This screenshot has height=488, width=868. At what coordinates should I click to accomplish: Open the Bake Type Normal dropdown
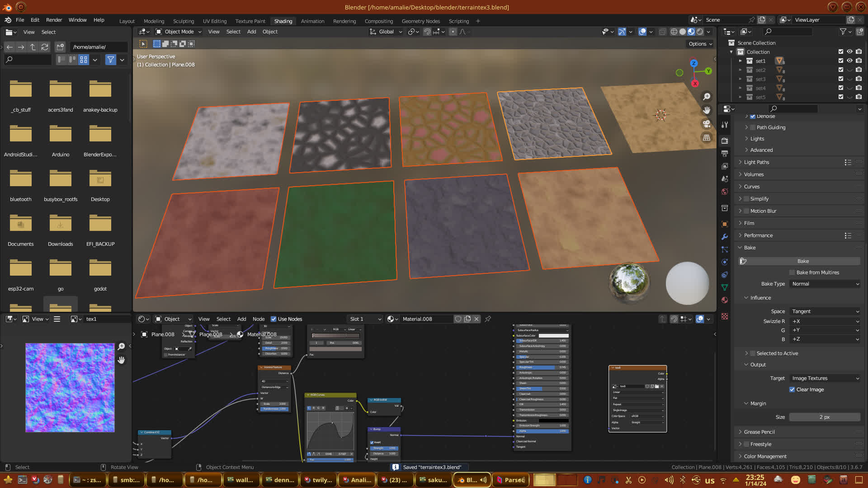coord(825,284)
